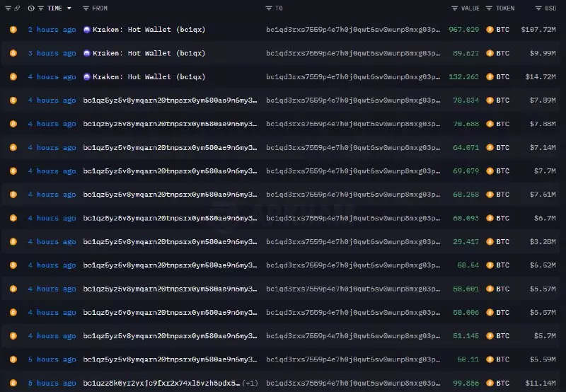The width and height of the screenshot is (566, 392).
Task: Expand the (+1) additional senders in last row
Action: coord(250,383)
